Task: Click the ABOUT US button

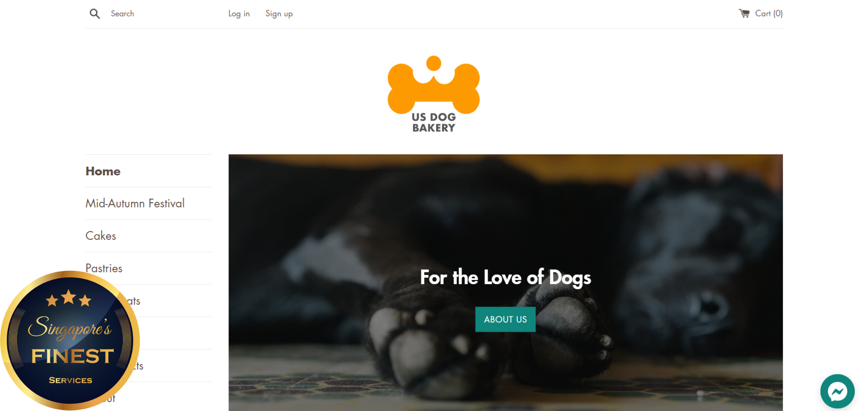Action: pyautogui.click(x=505, y=319)
